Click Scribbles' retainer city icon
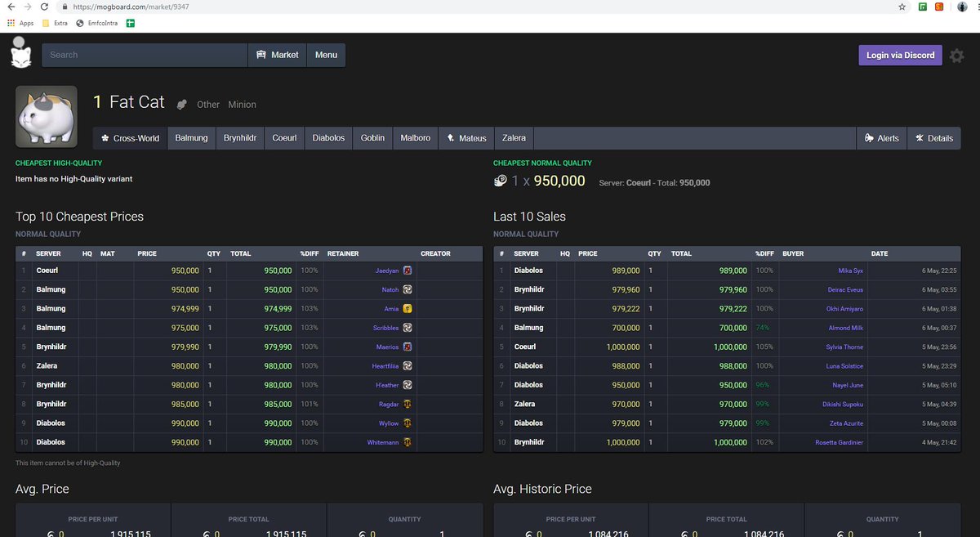Screen dimensions: 980x537 tap(407, 328)
